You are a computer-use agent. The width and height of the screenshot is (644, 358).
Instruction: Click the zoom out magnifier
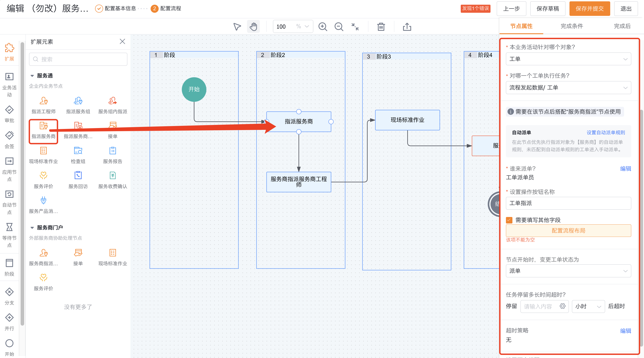(339, 26)
